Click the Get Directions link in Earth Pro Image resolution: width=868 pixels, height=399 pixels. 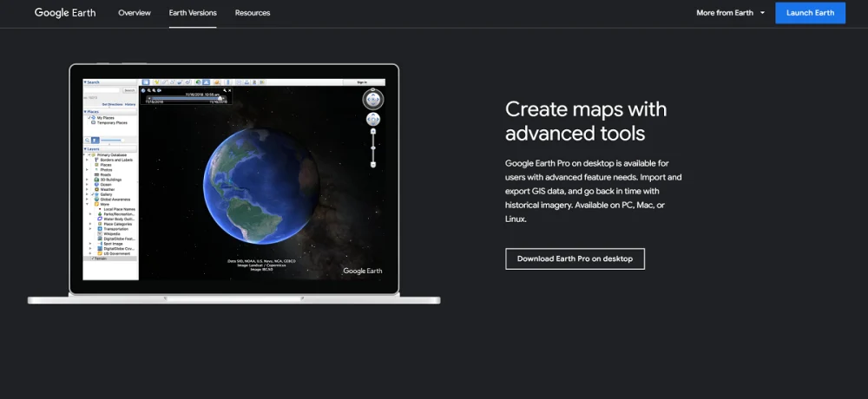click(112, 105)
